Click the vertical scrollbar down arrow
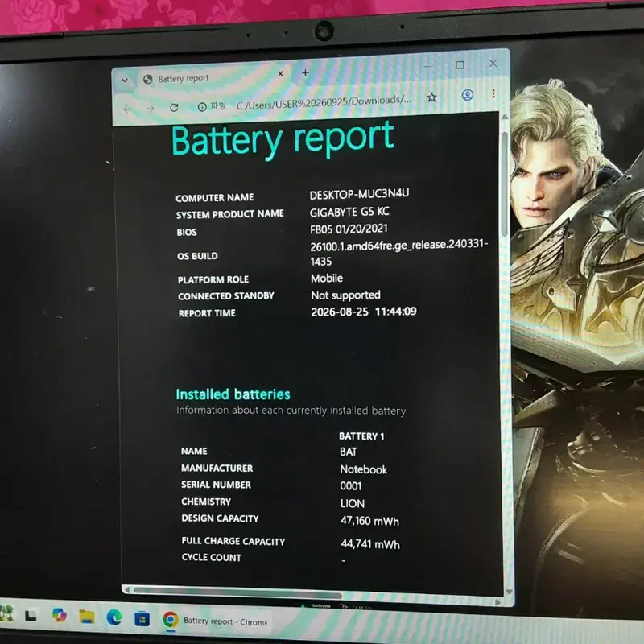Viewport: 644px width, 644px height. [x=510, y=592]
